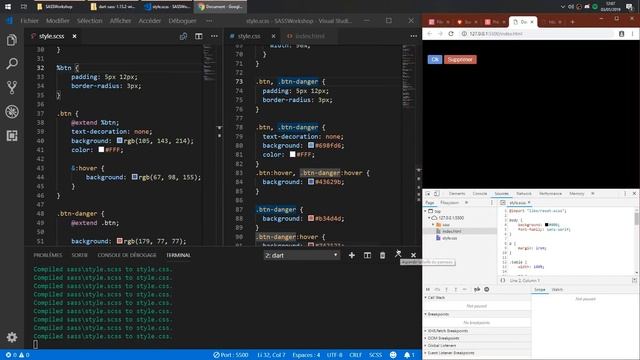Toggle device toolbar in DevTools
This screenshot has height=360, width=640.
click(x=436, y=193)
